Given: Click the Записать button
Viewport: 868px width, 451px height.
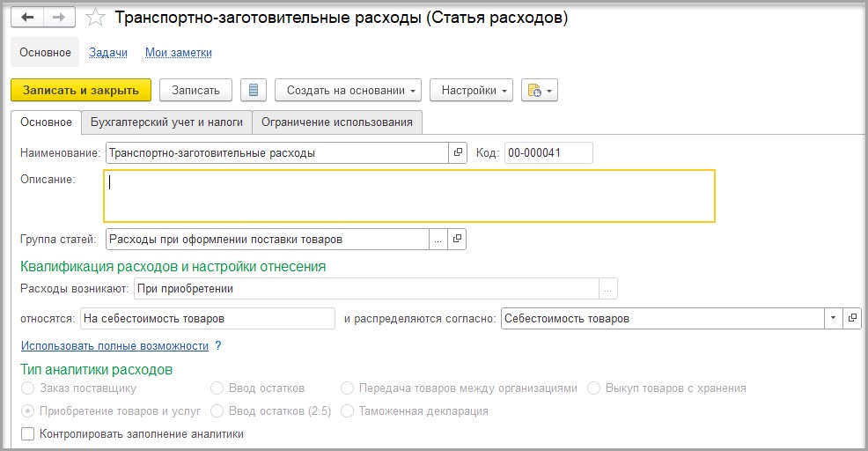Looking at the screenshot, I should 196,91.
